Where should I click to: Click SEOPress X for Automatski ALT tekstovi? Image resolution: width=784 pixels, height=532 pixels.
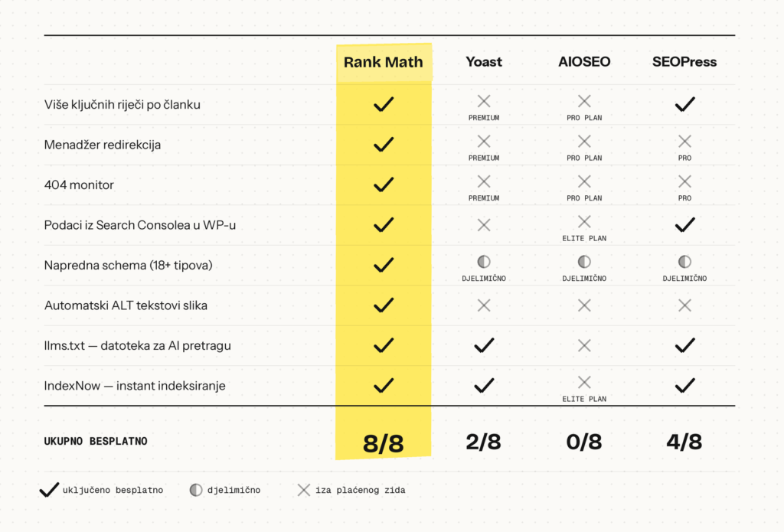[x=684, y=305]
